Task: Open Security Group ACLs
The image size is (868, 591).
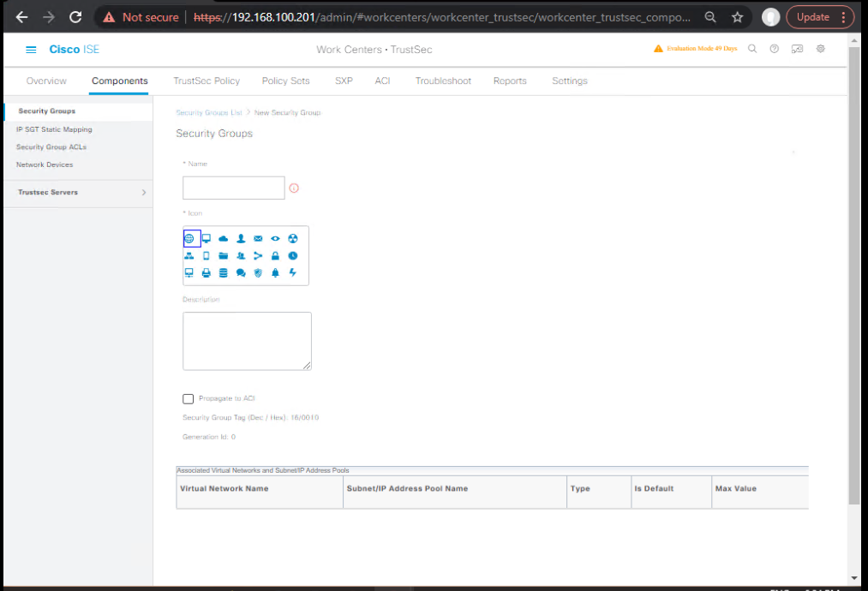Action: pos(51,147)
